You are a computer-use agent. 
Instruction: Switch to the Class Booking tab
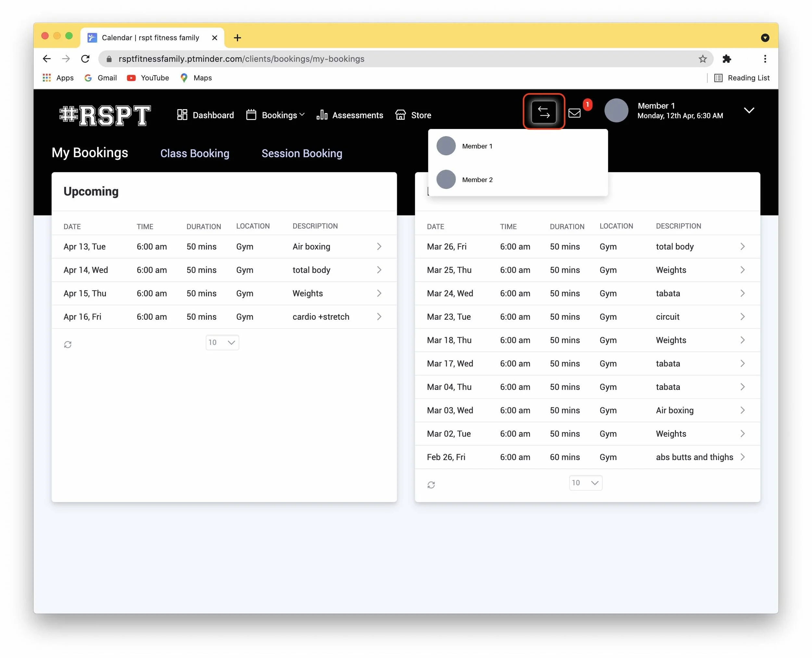pyautogui.click(x=194, y=153)
